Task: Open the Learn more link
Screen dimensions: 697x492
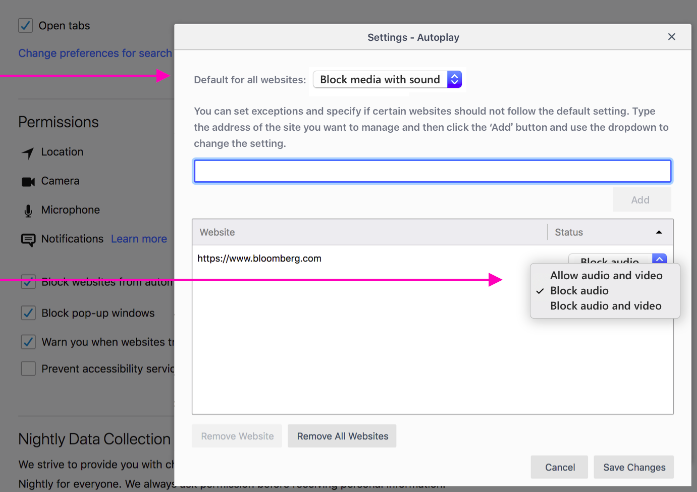Action: point(139,239)
